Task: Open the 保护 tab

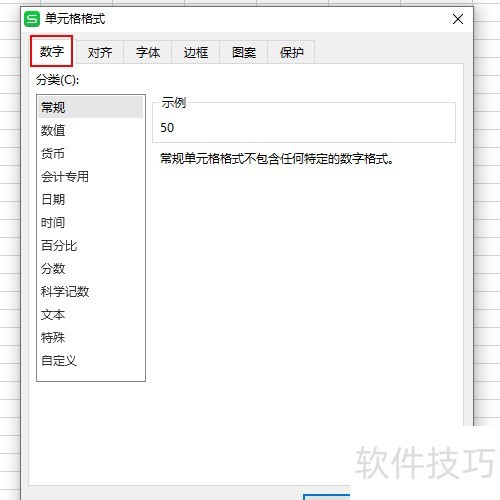Action: coord(292,52)
